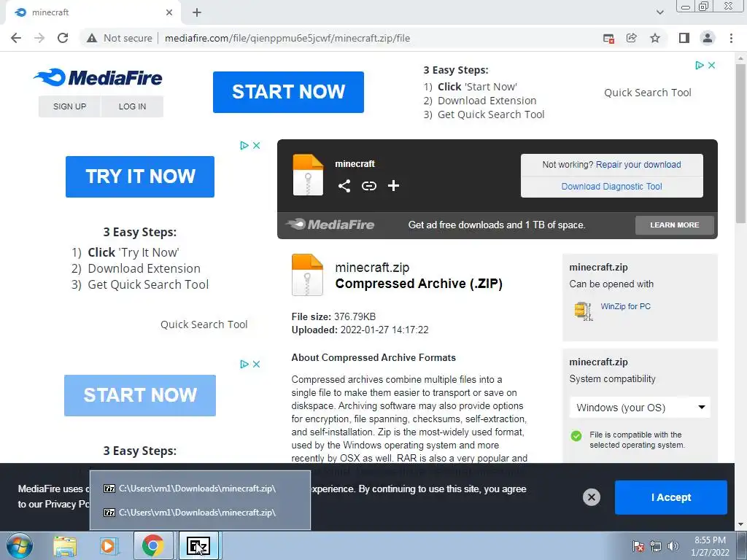Click the AdChoices icon above Try It Now
The height and width of the screenshot is (560, 747).
coord(244,145)
